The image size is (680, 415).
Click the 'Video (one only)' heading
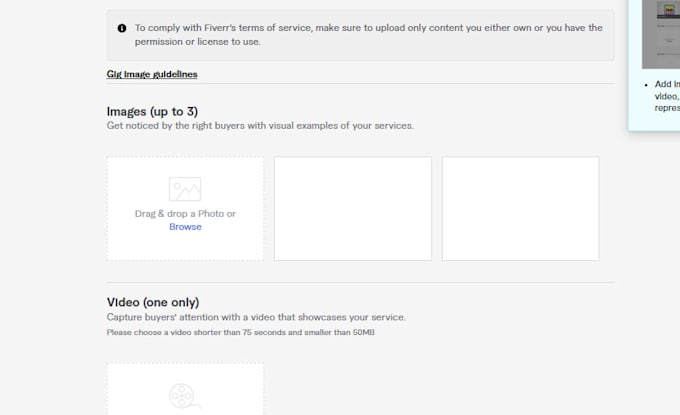coord(153,302)
